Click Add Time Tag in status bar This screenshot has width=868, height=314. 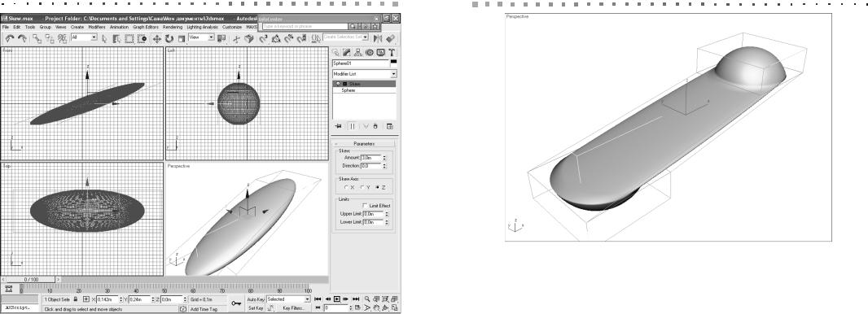click(203, 309)
